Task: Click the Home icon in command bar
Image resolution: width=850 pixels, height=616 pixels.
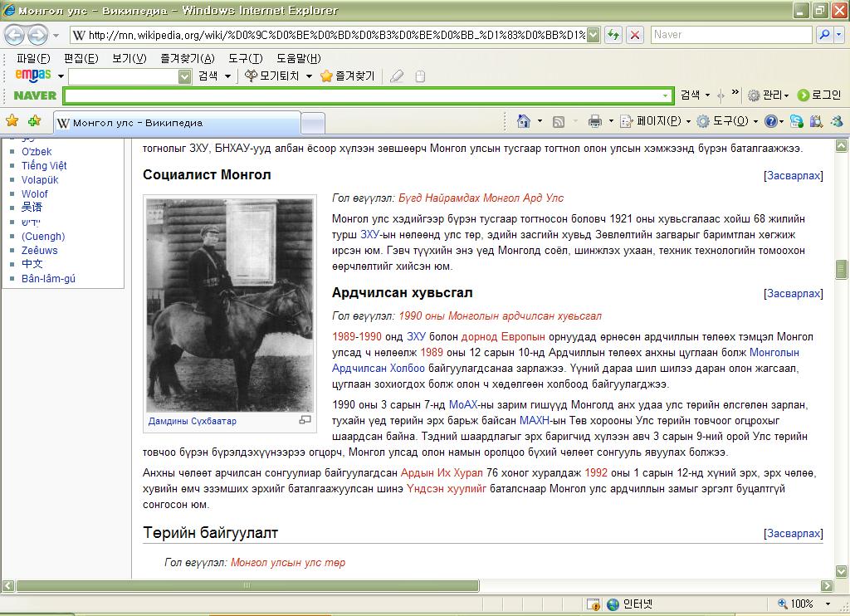Action: (524, 121)
